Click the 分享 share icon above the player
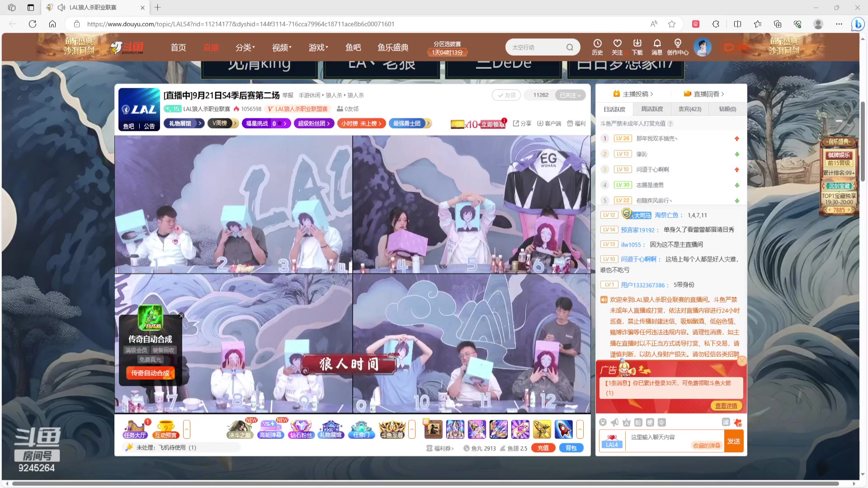The image size is (868, 488). 521,123
